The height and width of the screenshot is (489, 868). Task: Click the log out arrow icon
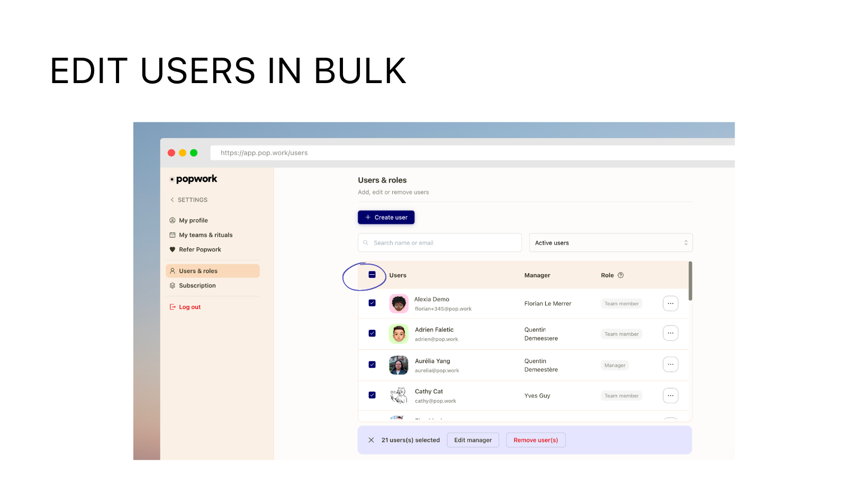click(172, 306)
